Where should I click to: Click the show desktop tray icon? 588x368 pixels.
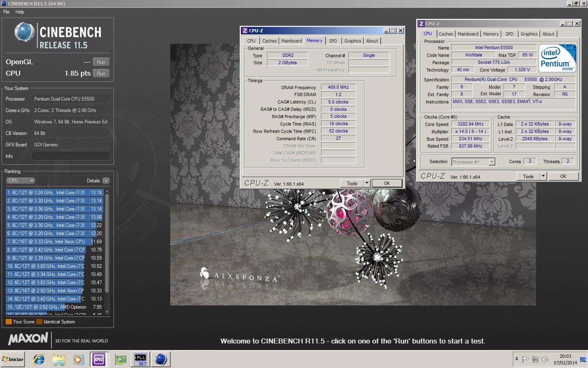[583, 359]
